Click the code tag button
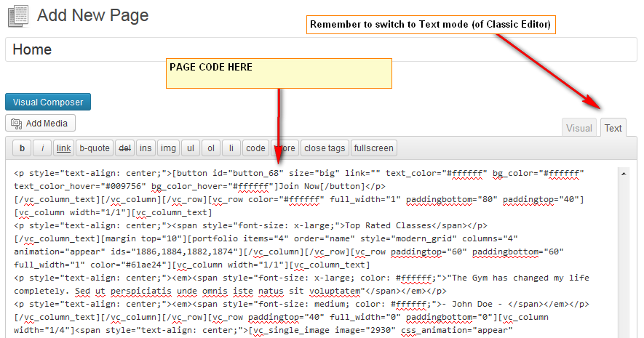This screenshot has width=644, height=338. (x=255, y=148)
